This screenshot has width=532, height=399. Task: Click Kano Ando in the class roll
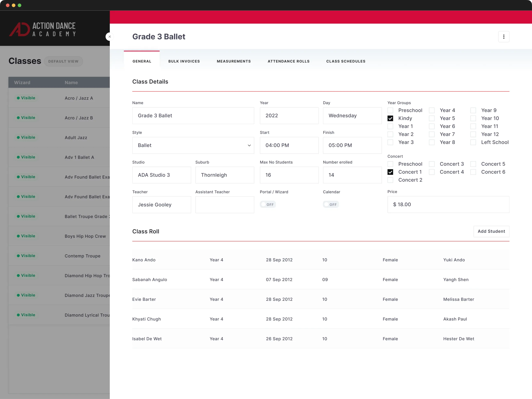tap(144, 260)
